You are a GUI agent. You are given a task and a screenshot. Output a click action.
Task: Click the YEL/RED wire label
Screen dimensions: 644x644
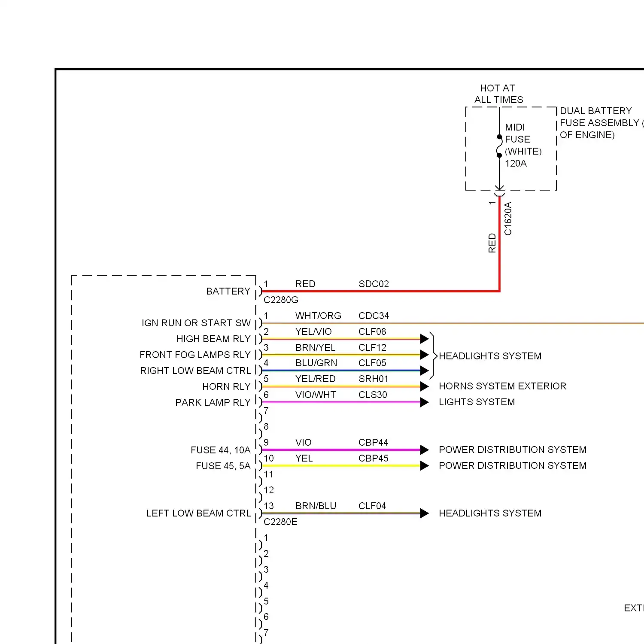[315, 379]
